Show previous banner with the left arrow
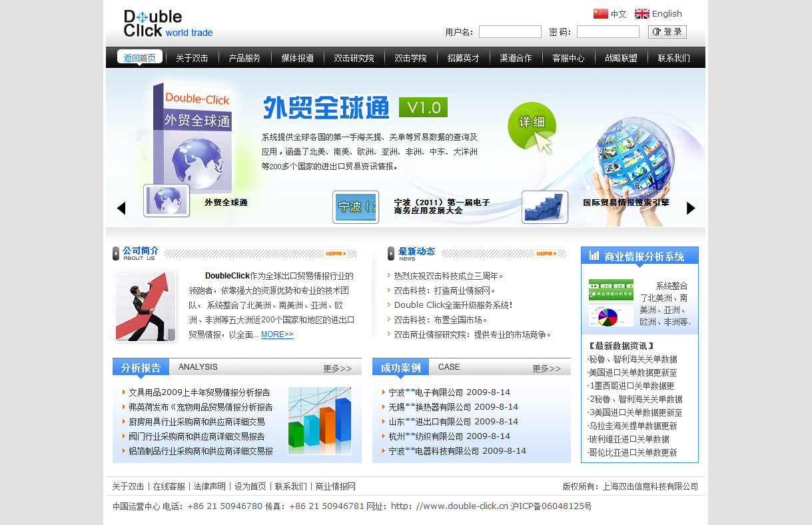The width and height of the screenshot is (812, 525). [121, 209]
